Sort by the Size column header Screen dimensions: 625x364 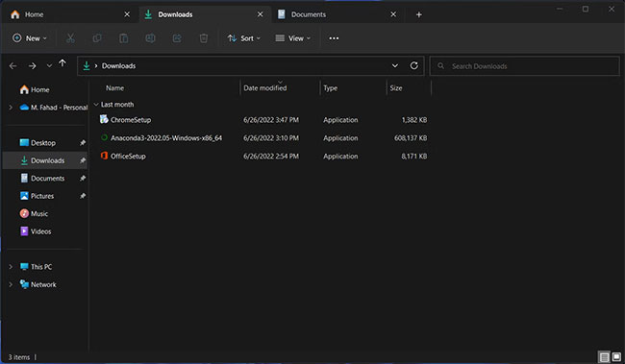tap(396, 88)
